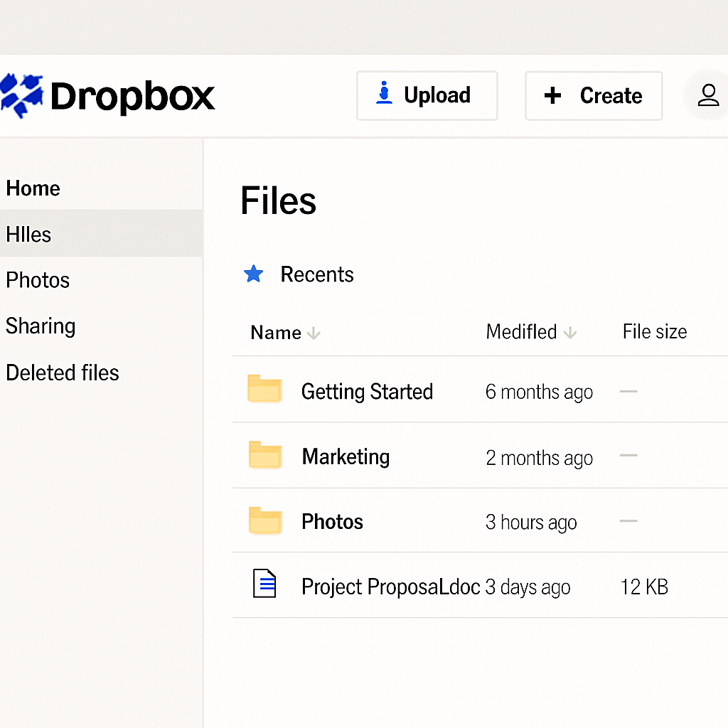Click '3 days ago' modified cell

[528, 587]
